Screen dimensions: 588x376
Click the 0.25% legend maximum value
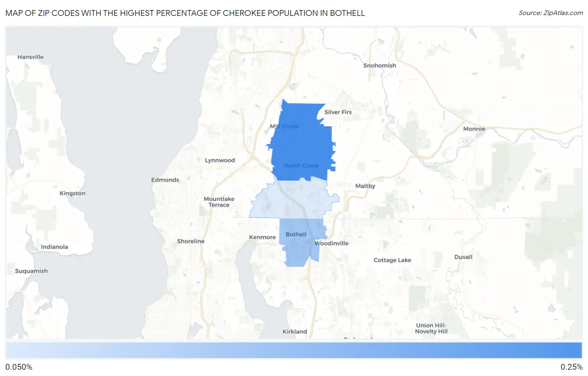pos(571,367)
